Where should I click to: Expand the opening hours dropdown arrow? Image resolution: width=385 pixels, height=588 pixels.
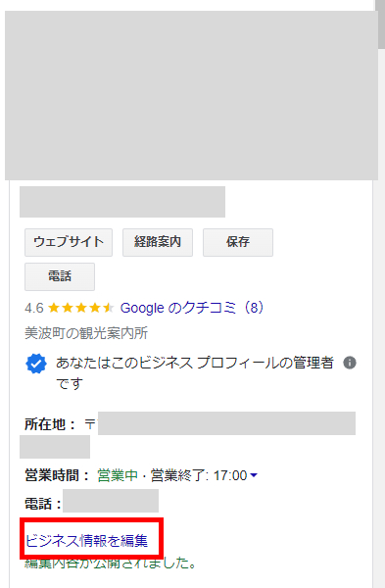(x=254, y=475)
